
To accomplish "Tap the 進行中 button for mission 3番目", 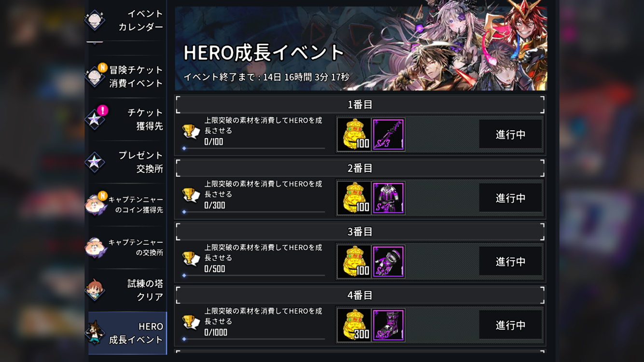I will [510, 262].
